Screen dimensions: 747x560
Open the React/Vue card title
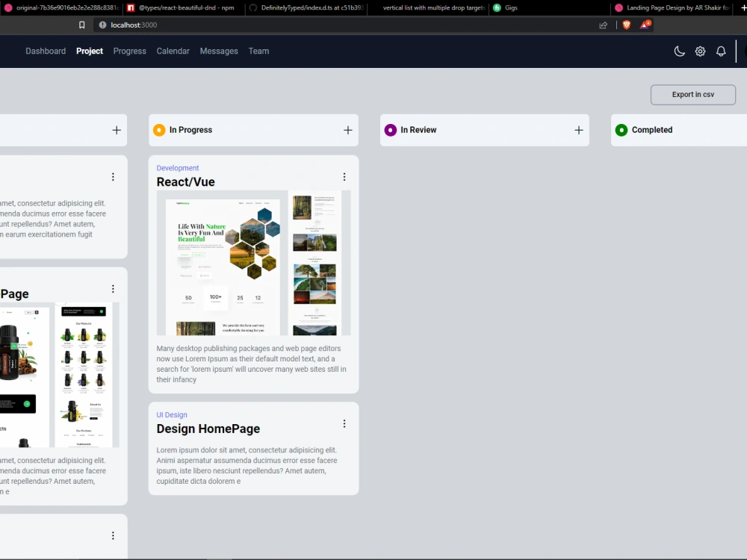tap(185, 182)
